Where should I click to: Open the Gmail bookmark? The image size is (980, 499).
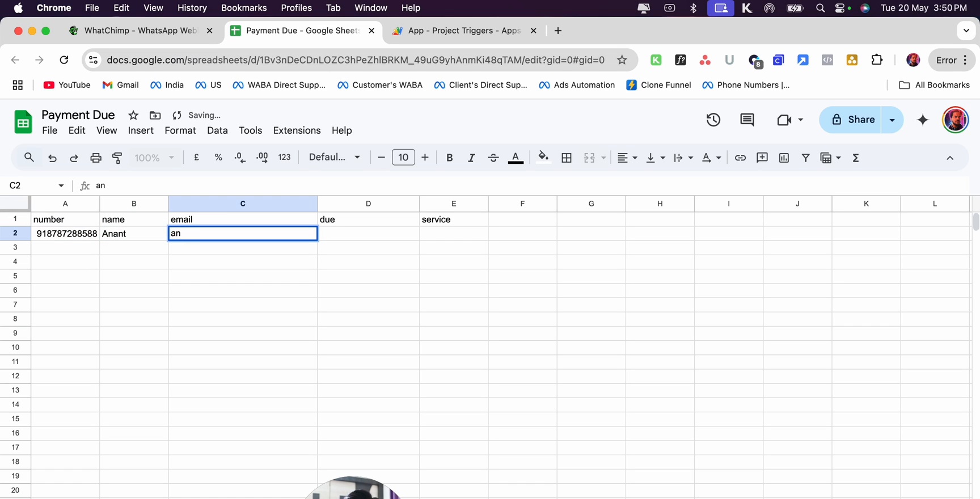121,85
